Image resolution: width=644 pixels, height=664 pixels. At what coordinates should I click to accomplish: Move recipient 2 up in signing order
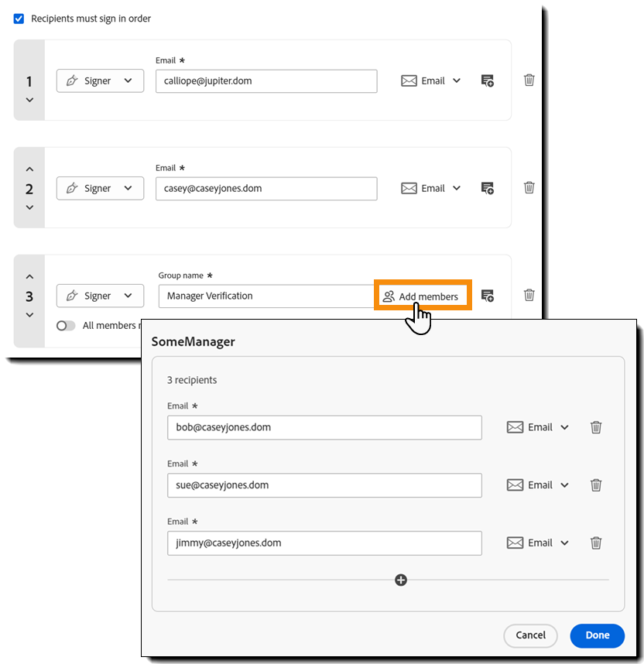(29, 169)
